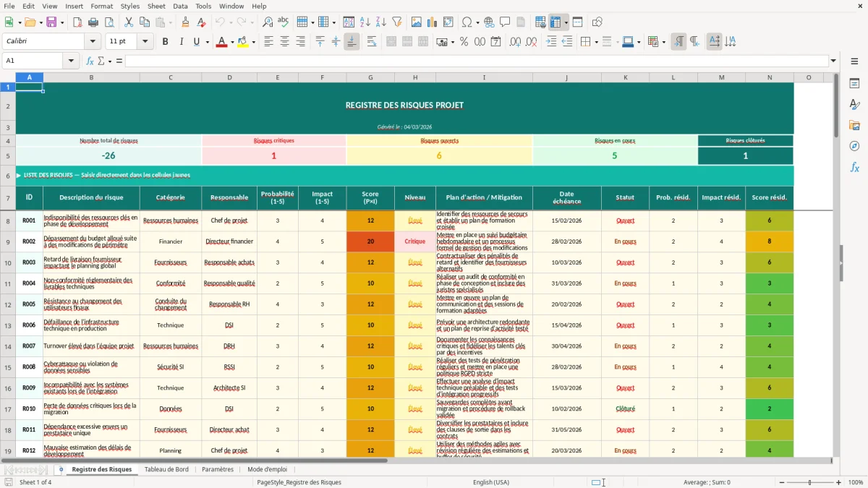The width and height of the screenshot is (868, 488).
Task: Select the Clone Formatting paintbrush
Action: pyautogui.click(x=185, y=22)
